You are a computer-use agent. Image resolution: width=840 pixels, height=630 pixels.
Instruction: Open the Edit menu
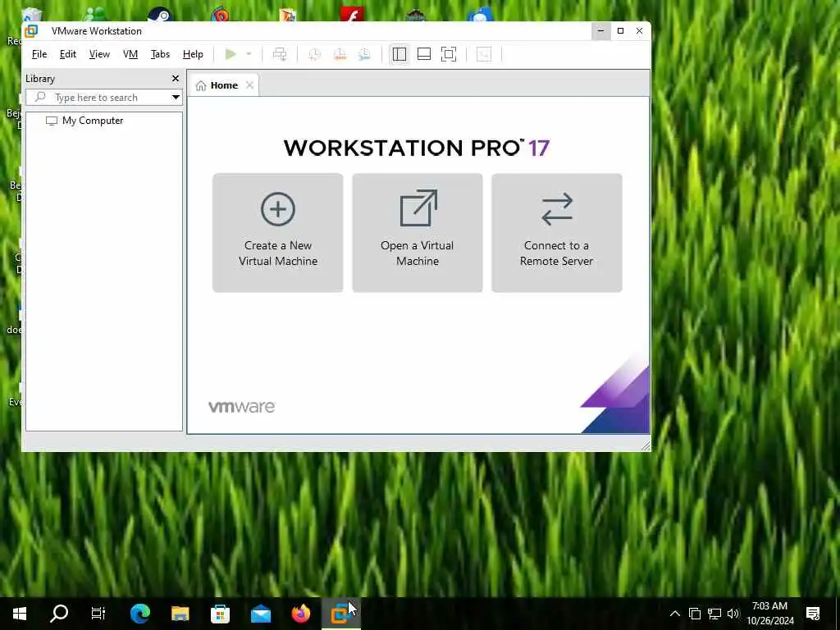(x=67, y=54)
